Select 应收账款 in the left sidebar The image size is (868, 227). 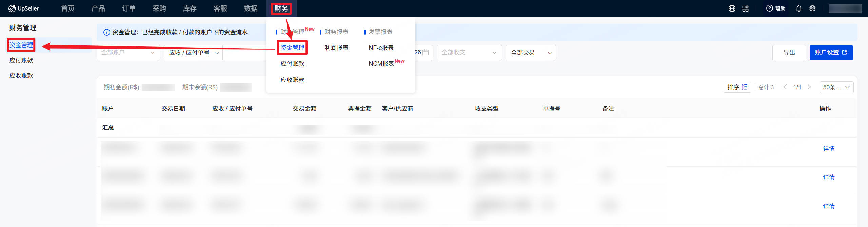tap(21, 76)
